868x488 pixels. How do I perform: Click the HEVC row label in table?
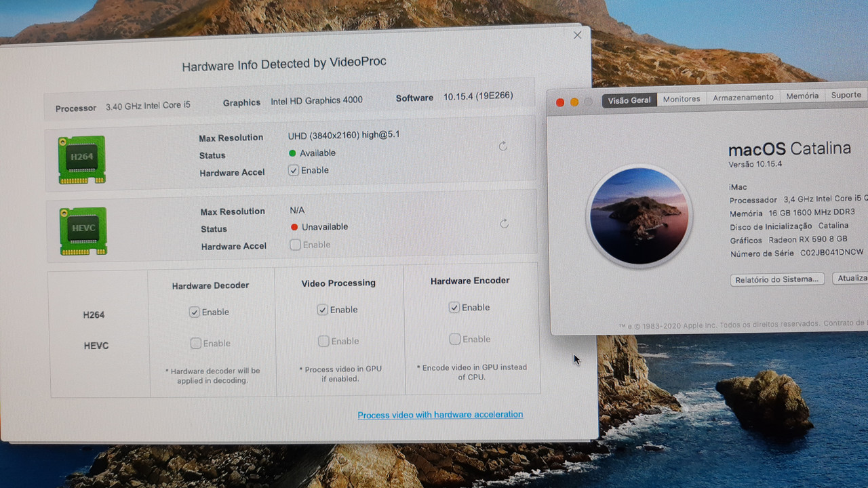pyautogui.click(x=96, y=346)
